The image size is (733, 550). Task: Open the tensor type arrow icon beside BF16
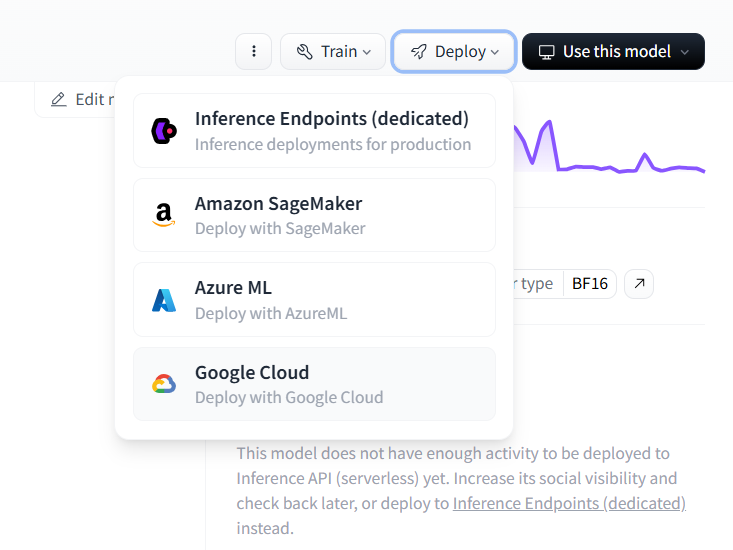click(639, 284)
